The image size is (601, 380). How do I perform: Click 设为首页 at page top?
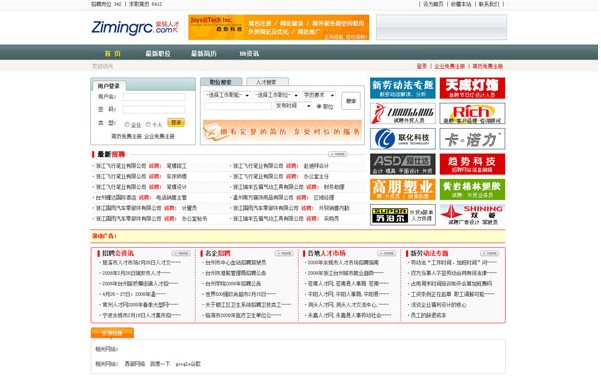(433, 4)
